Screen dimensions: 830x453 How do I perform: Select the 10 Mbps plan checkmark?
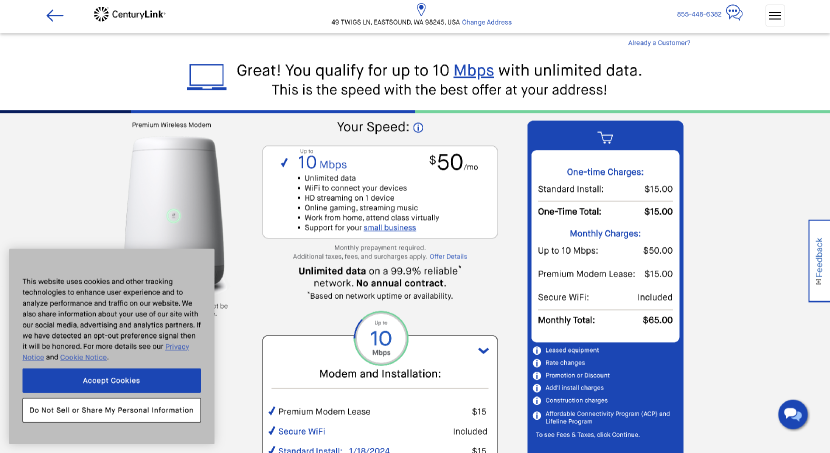tap(284, 163)
